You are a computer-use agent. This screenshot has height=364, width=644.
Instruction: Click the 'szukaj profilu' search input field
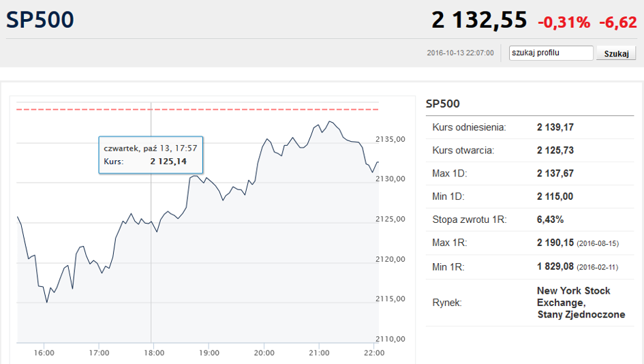tap(551, 53)
